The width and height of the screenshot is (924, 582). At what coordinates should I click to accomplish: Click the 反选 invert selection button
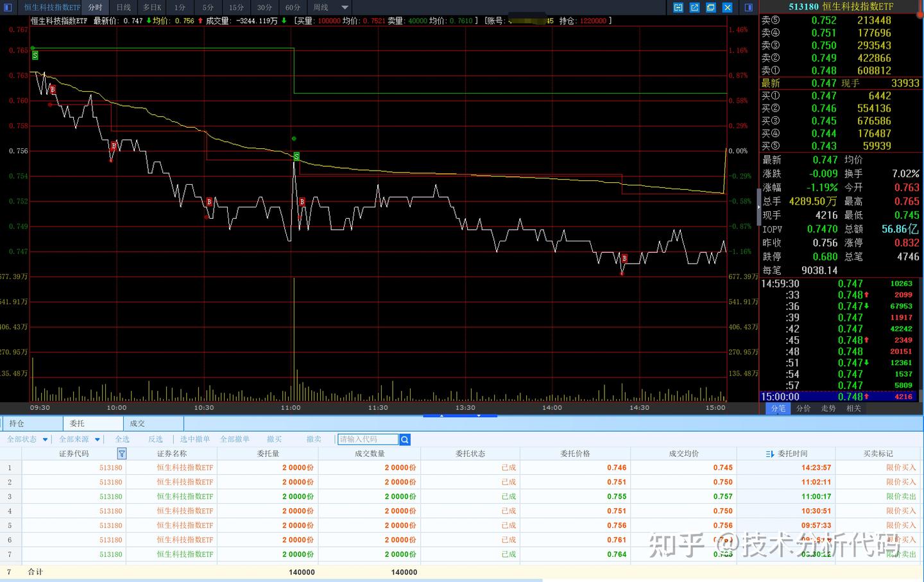pyautogui.click(x=155, y=440)
